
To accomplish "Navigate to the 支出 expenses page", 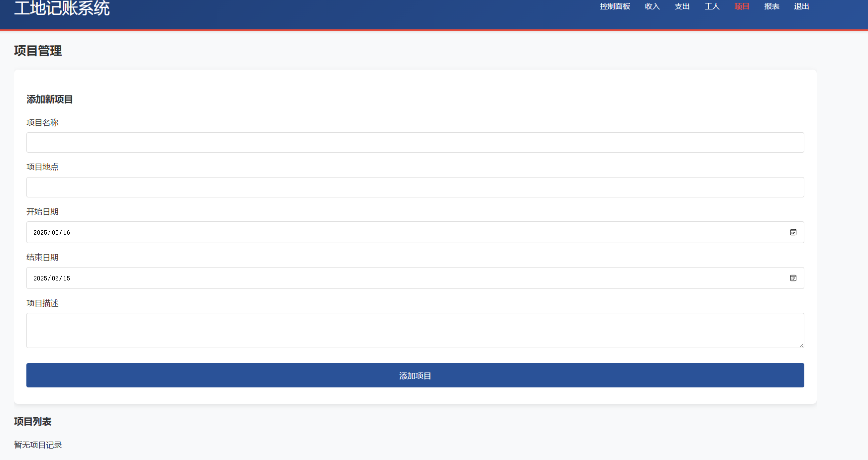I will [682, 6].
